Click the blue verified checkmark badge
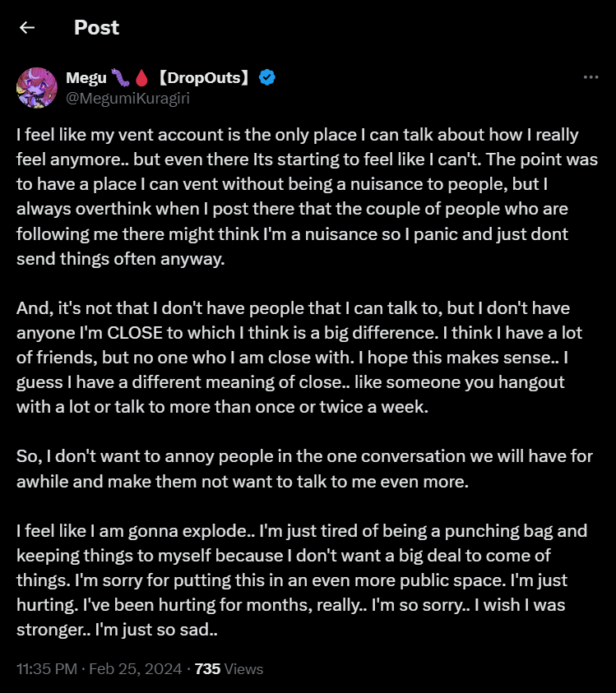Viewport: 616px width, 693px height. pos(267,77)
